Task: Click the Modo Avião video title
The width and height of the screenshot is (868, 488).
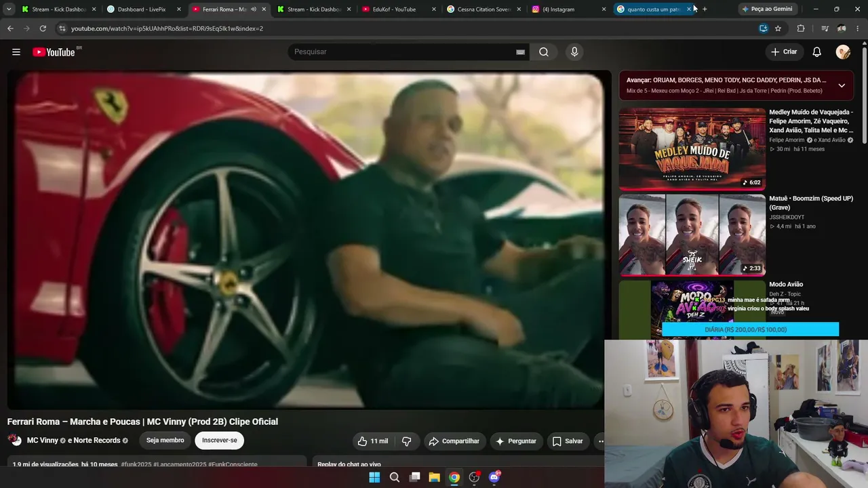Action: click(786, 285)
